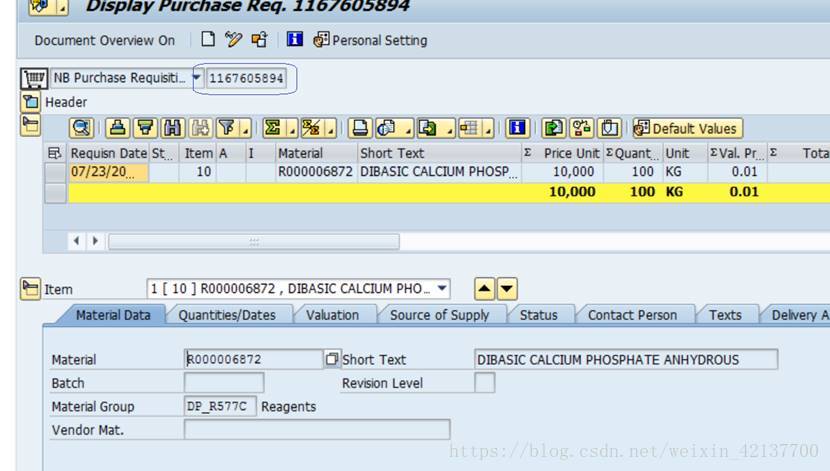This screenshot has width=830, height=471.
Task: Click the Other purchase requisition icon
Action: coord(259,39)
